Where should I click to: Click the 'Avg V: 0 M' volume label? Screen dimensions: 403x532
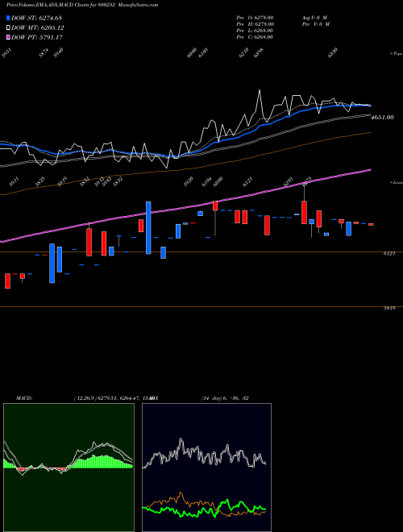point(315,18)
